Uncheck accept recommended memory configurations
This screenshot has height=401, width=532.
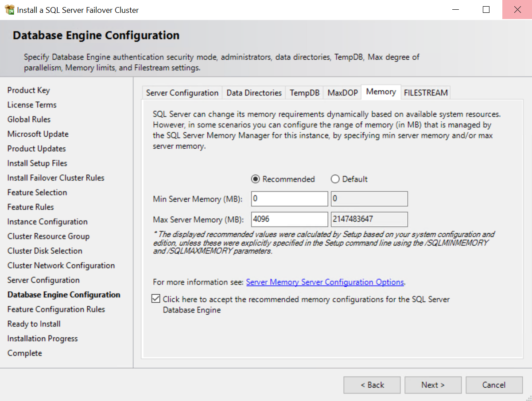(155, 298)
